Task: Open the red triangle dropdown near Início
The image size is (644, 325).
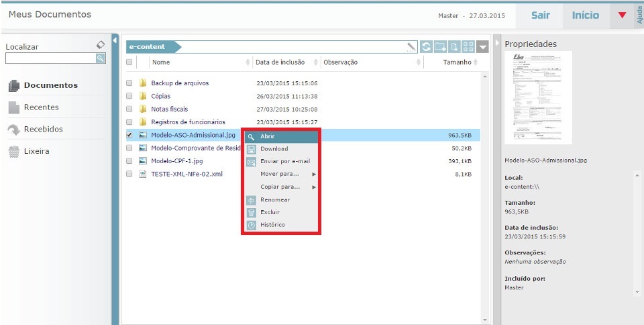Action: tap(621, 15)
